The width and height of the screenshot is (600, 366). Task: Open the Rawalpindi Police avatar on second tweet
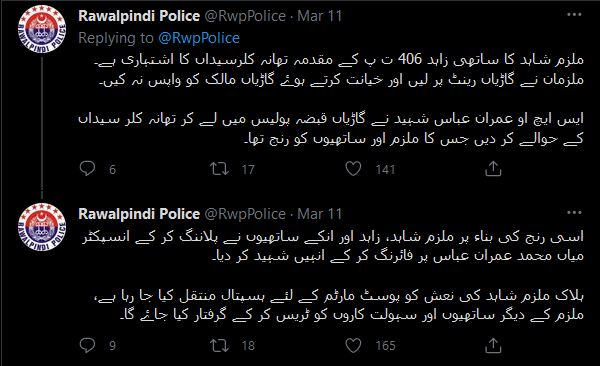(x=42, y=227)
